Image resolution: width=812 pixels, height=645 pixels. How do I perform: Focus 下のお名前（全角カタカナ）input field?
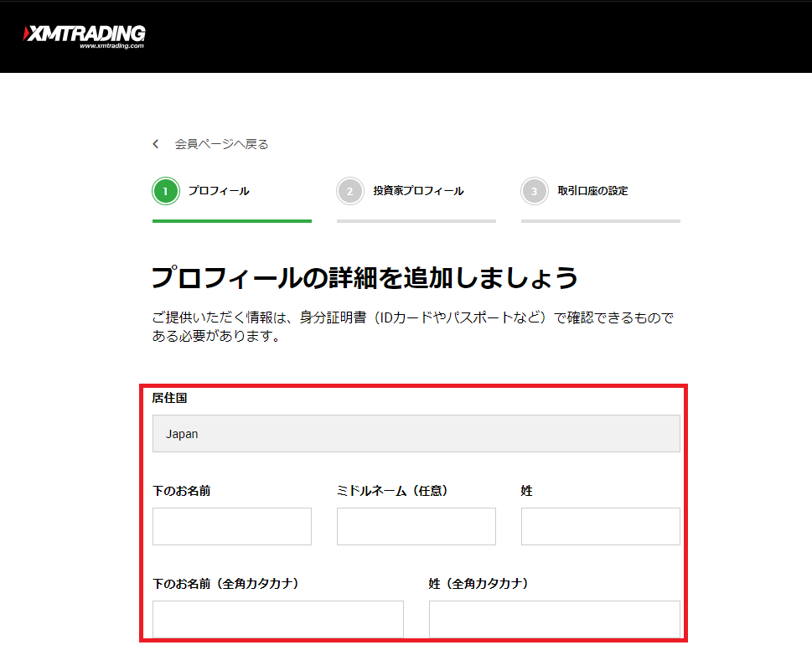point(278,619)
